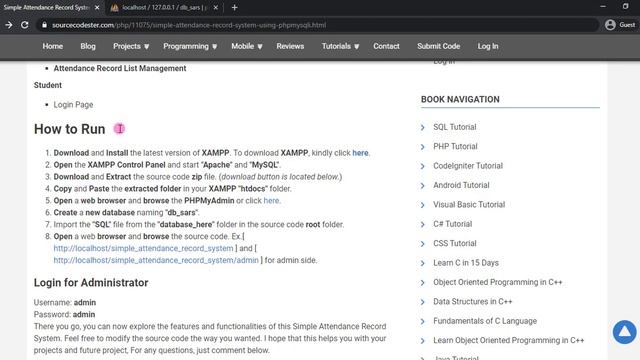Click the chevron beside Android Tutorial
The height and width of the screenshot is (360, 640).
point(423,185)
